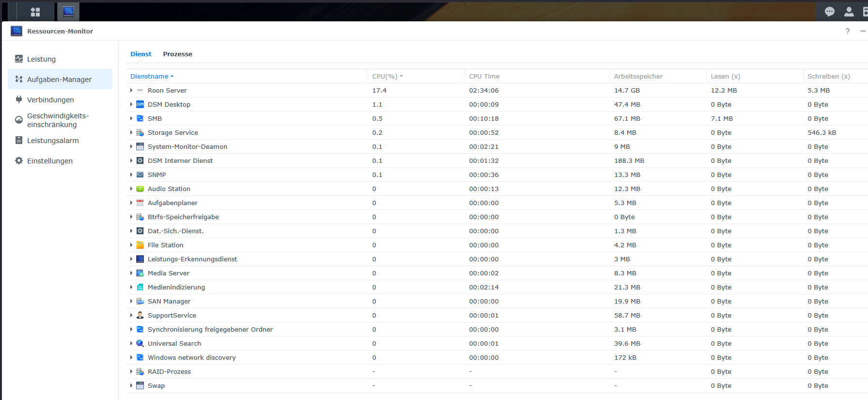Expand the Media Server row
Viewport: 868px width, 400px height.
pos(131,273)
